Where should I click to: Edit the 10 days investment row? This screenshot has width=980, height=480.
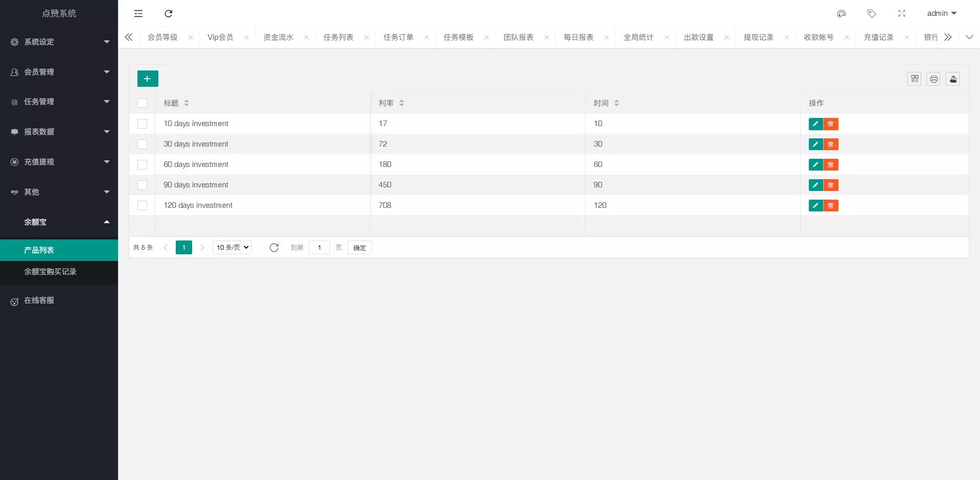(815, 124)
